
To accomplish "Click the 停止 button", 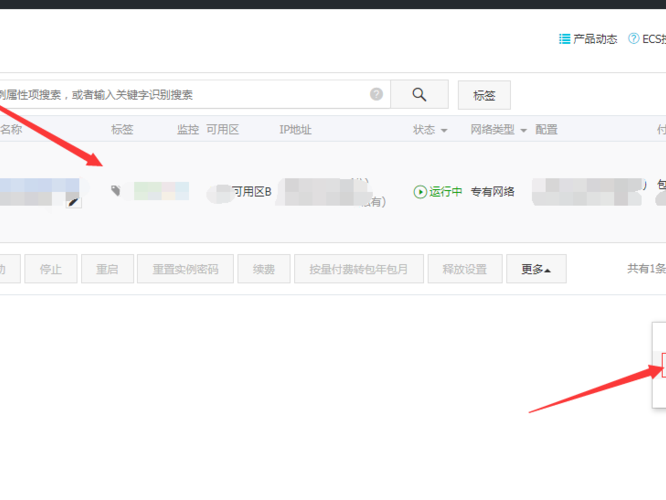I will tap(51, 269).
